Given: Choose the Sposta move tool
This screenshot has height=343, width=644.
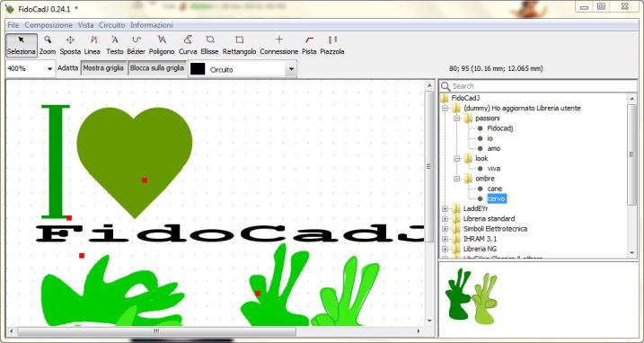Looking at the screenshot, I should pyautogui.click(x=70, y=45).
